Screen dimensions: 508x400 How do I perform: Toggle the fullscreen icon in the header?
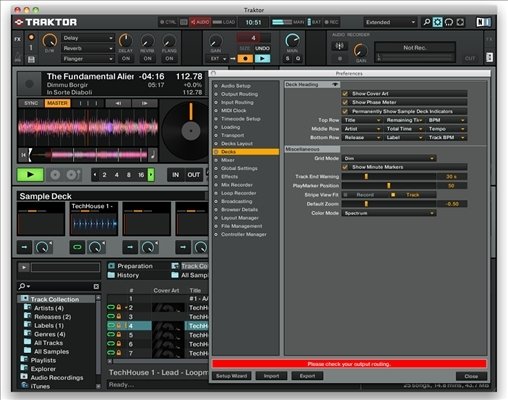click(x=460, y=22)
